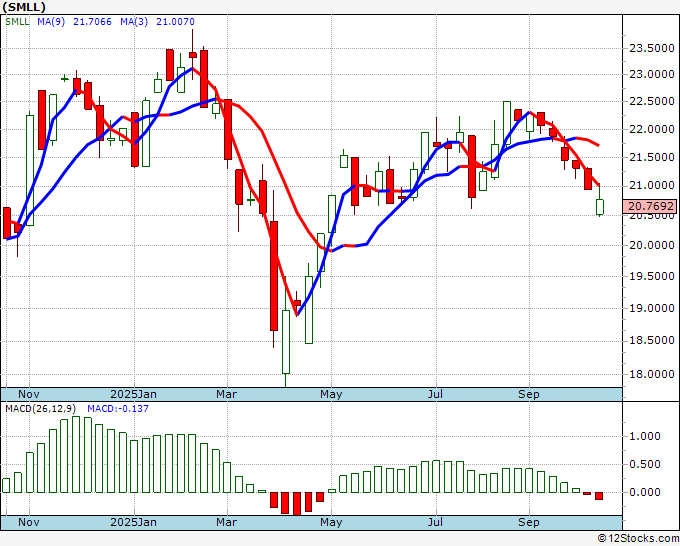Click the 0.500 MACD axis label
This screenshot has width=680, height=546.
(x=645, y=464)
